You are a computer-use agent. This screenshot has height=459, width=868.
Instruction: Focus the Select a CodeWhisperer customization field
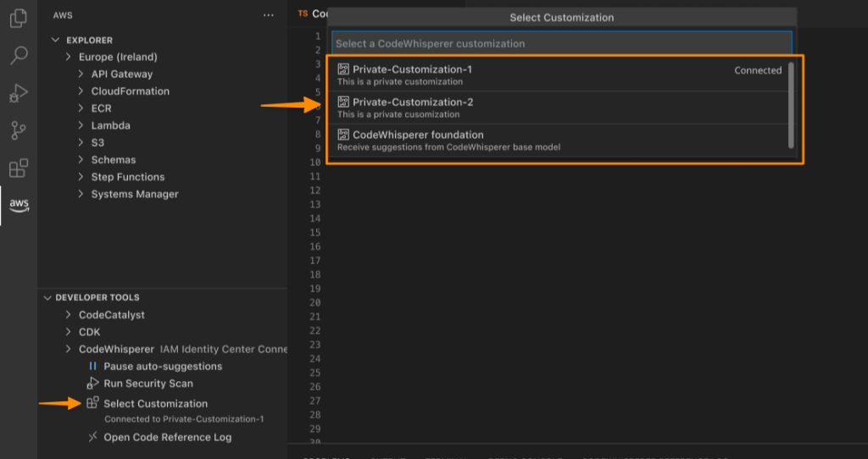tap(561, 44)
